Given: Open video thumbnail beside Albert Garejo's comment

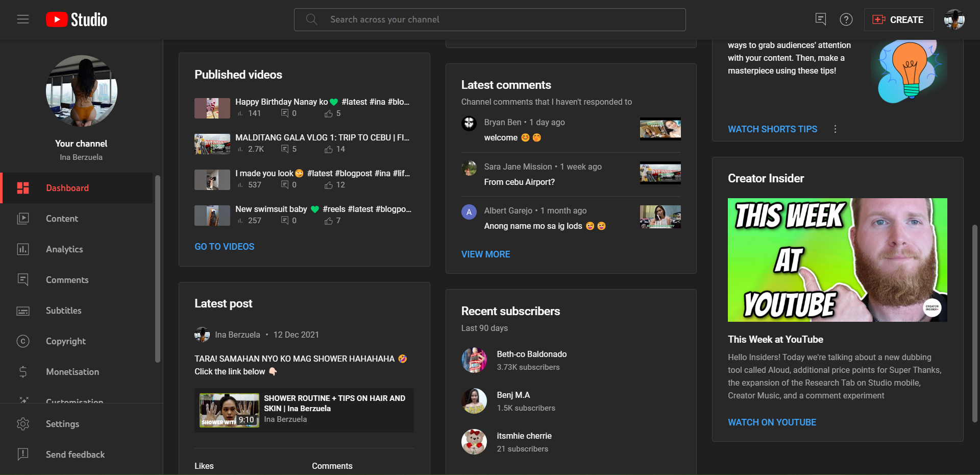Looking at the screenshot, I should pyautogui.click(x=660, y=217).
